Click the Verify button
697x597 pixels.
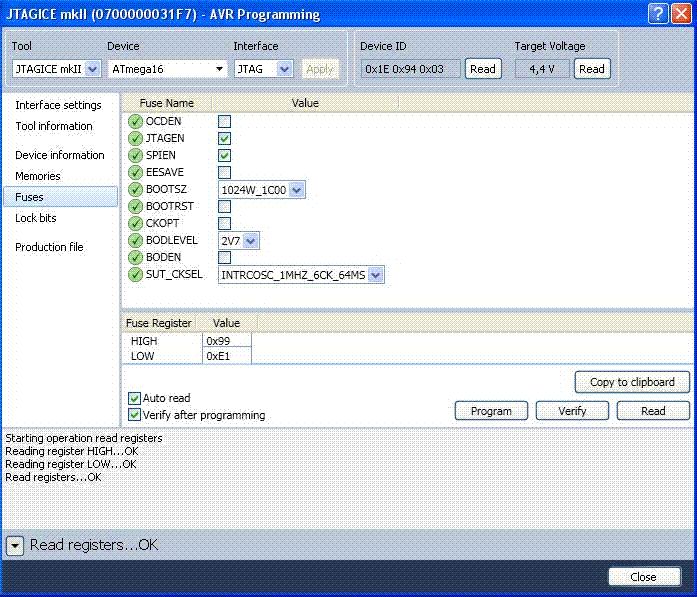click(x=572, y=411)
